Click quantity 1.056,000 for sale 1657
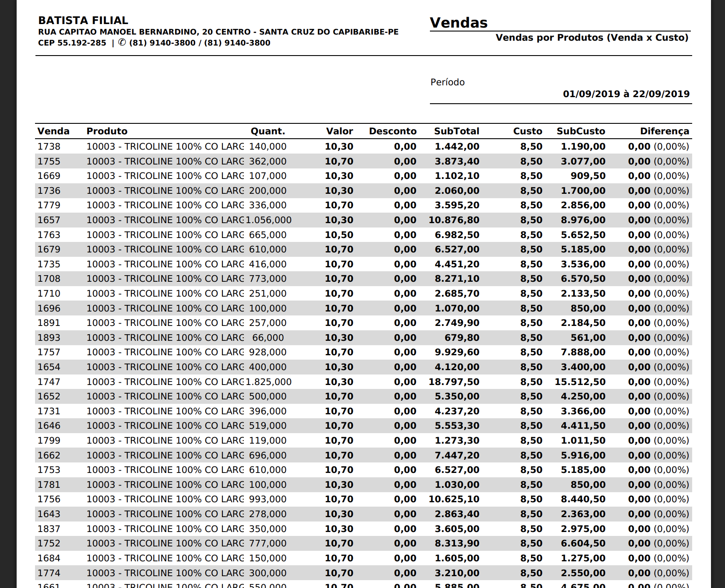The width and height of the screenshot is (725, 588). 268,220
